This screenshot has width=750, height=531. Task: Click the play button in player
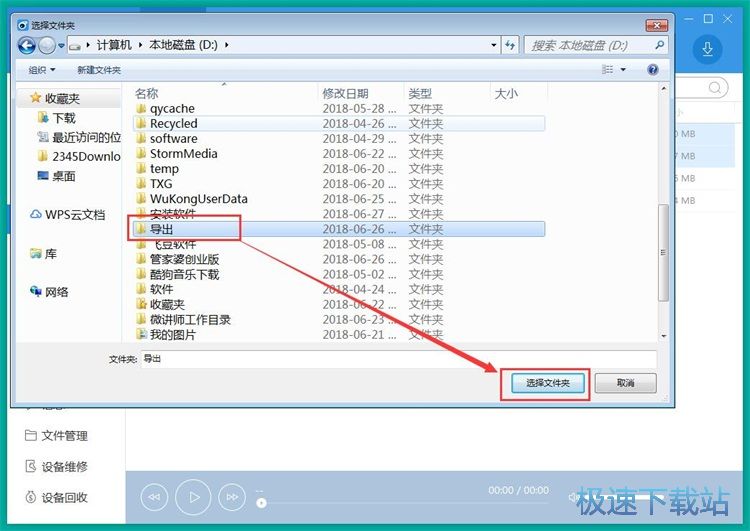[193, 498]
